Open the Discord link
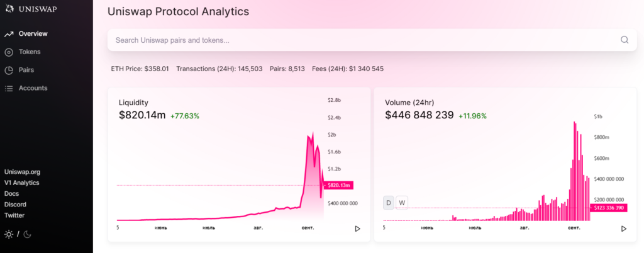Viewport: 644px width, 253px height. click(x=15, y=205)
